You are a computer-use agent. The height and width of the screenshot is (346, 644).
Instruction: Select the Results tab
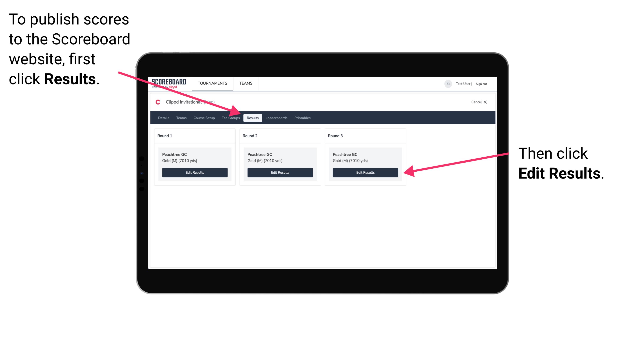253,118
